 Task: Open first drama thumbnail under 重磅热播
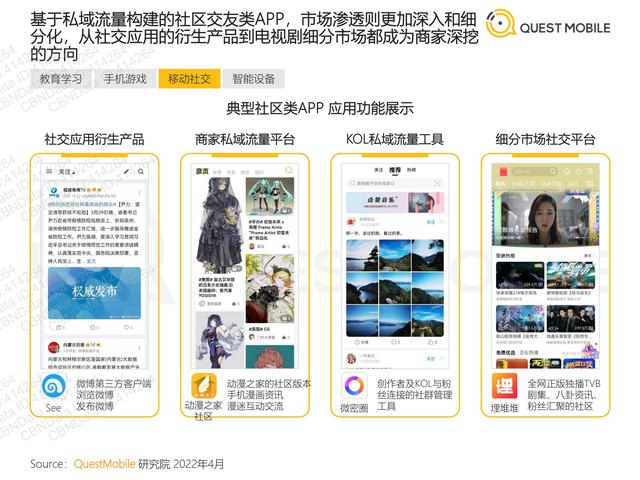tap(520, 275)
